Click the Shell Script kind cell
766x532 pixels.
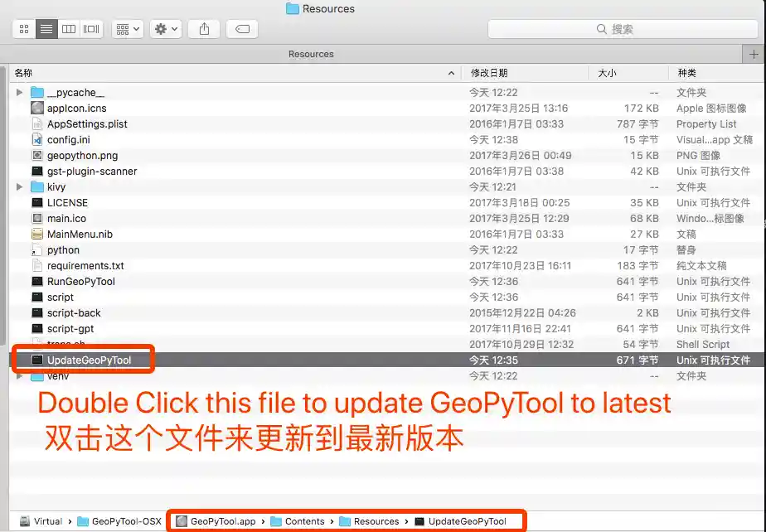click(703, 345)
